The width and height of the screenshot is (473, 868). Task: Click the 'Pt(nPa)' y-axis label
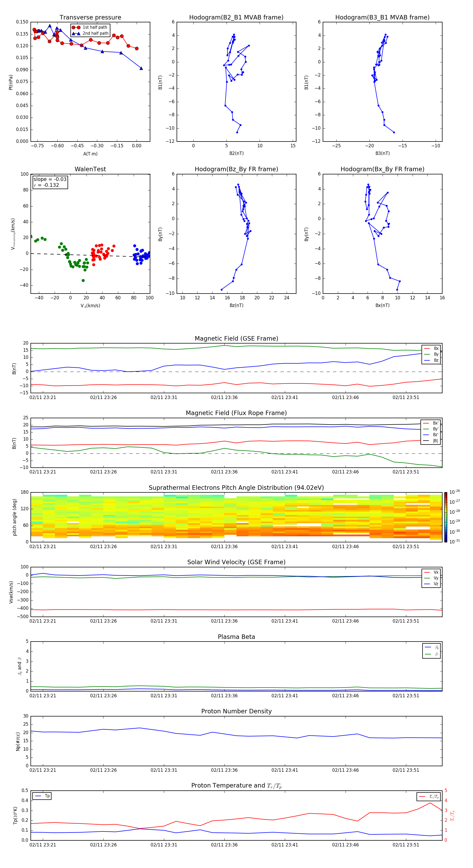(x=11, y=82)
